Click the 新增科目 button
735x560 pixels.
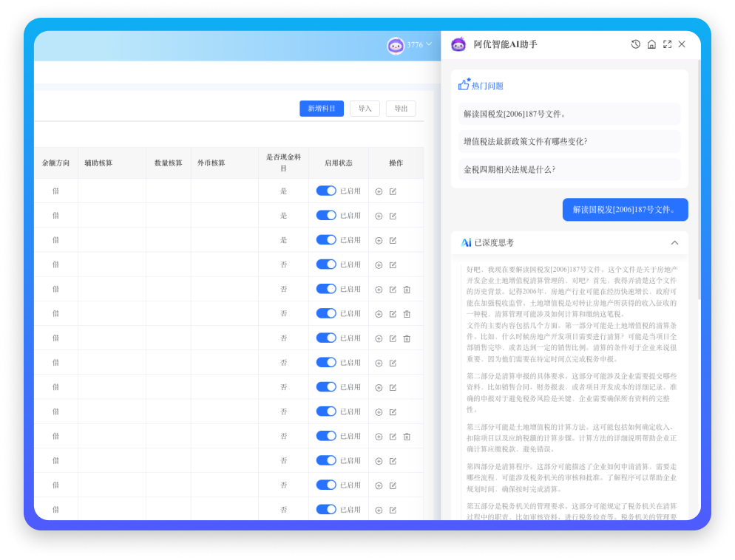(322, 109)
